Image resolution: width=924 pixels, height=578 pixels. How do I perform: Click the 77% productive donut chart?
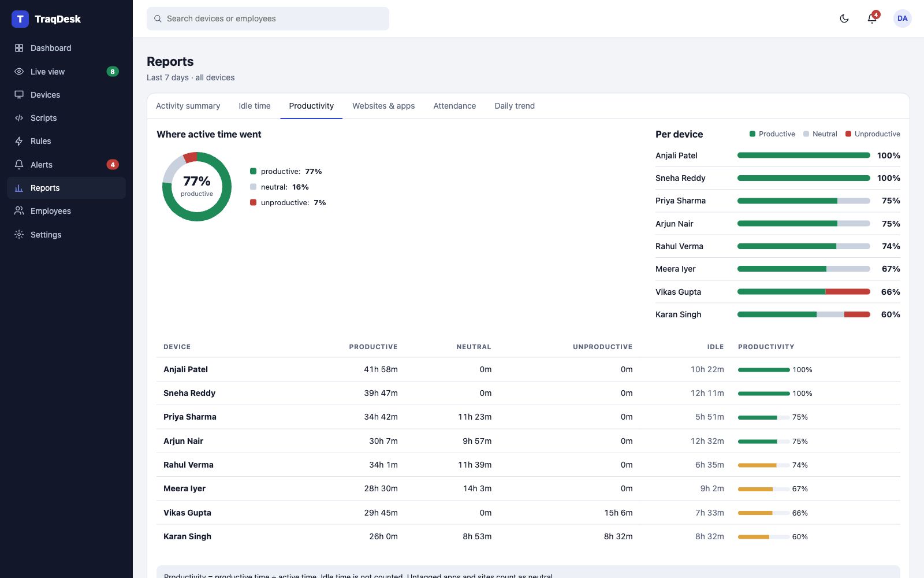(x=197, y=187)
